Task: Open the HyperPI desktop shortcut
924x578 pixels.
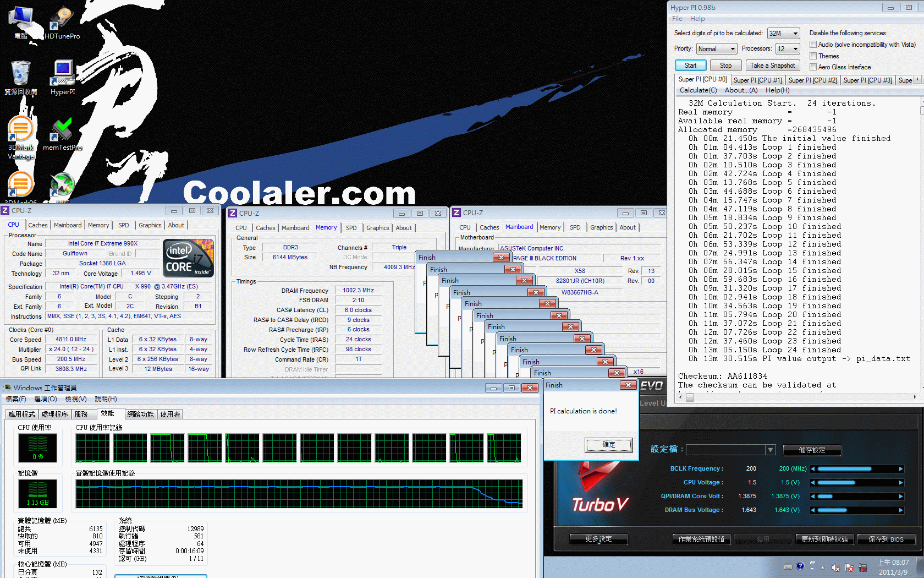Action: coord(63,78)
